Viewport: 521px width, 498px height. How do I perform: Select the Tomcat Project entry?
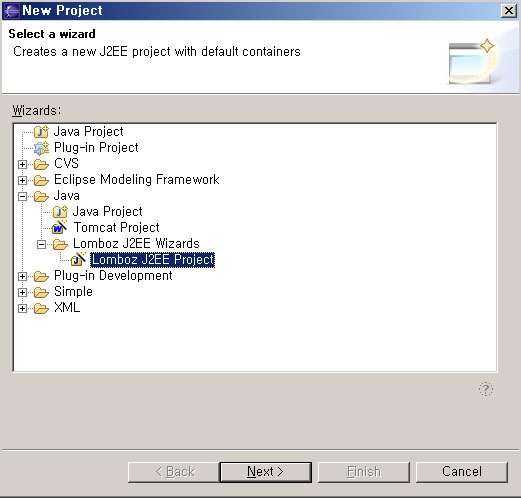tap(117, 227)
